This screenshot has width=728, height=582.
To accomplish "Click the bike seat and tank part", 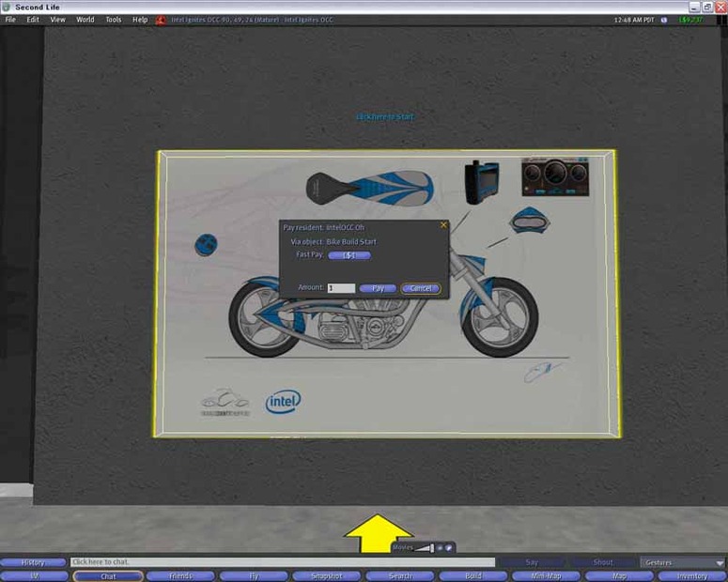I will (x=370, y=188).
